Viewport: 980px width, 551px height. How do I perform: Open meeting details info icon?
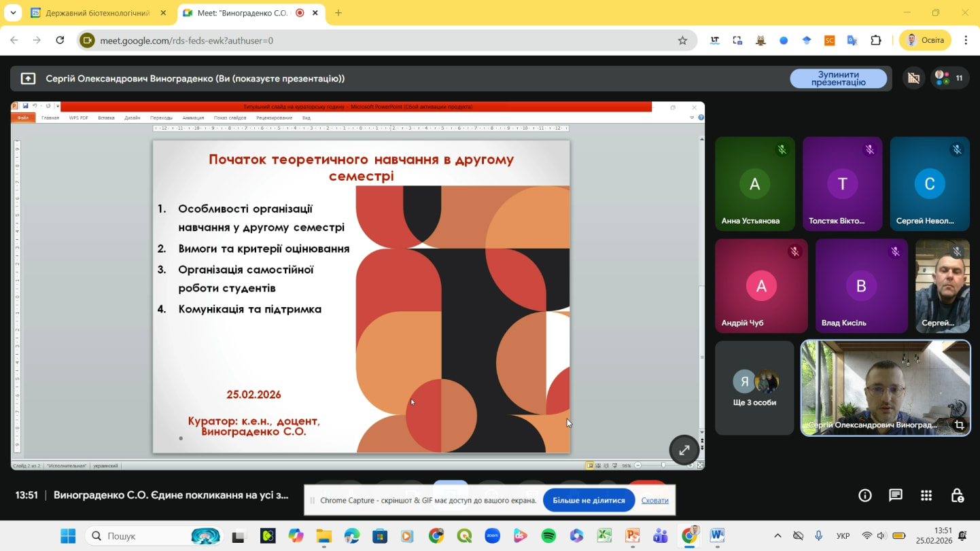pyautogui.click(x=864, y=495)
